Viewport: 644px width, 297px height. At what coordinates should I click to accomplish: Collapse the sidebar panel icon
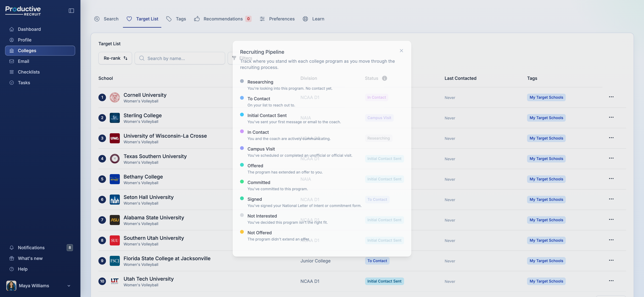click(71, 11)
